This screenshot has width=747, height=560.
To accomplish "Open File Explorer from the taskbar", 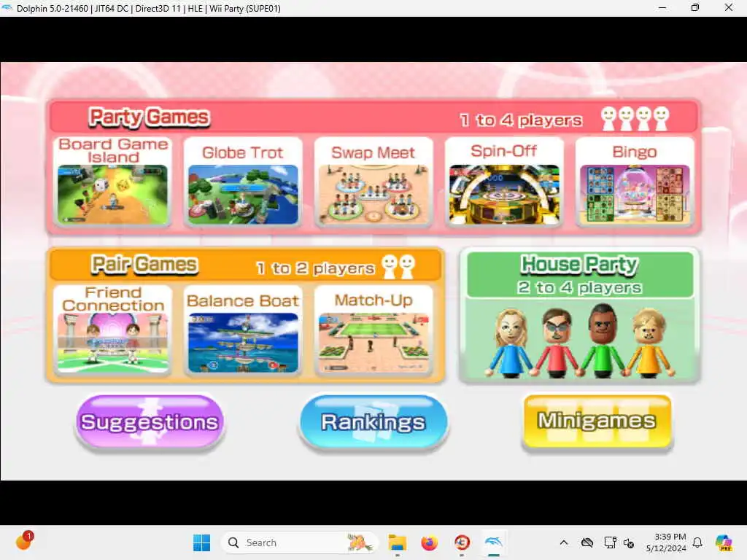I will tap(398, 542).
